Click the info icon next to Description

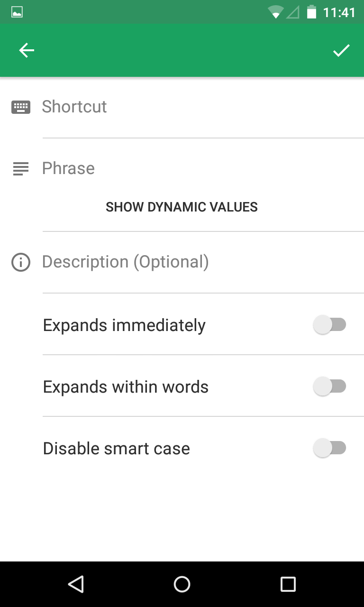point(20,262)
